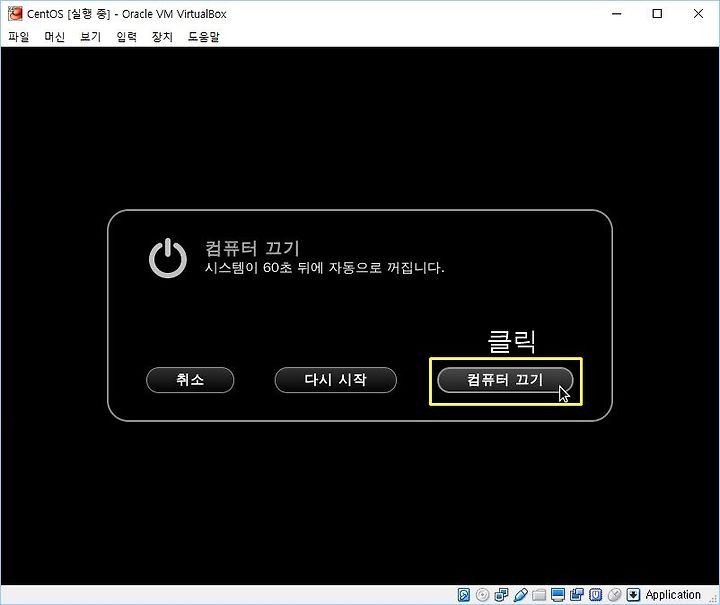Click the VirtualBox title bar app icon
The height and width of the screenshot is (605, 720).
click(15, 14)
